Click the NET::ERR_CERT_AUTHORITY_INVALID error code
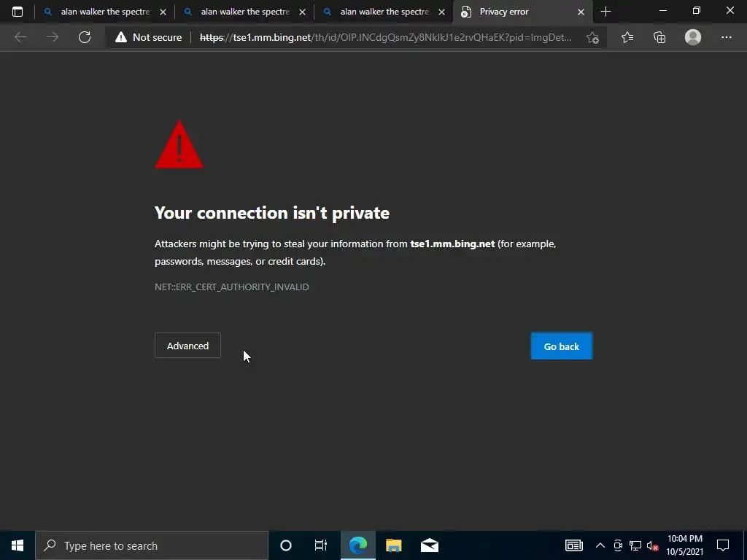The height and width of the screenshot is (560, 747). [x=231, y=287]
